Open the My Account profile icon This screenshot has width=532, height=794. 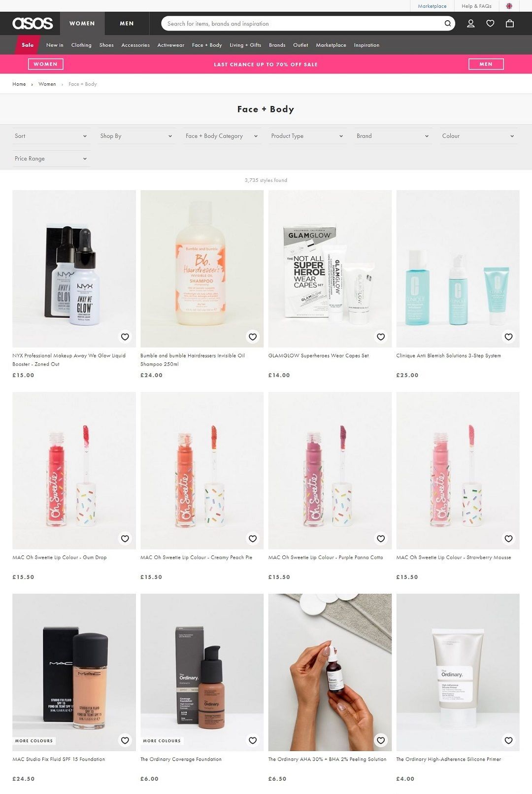[x=470, y=23]
